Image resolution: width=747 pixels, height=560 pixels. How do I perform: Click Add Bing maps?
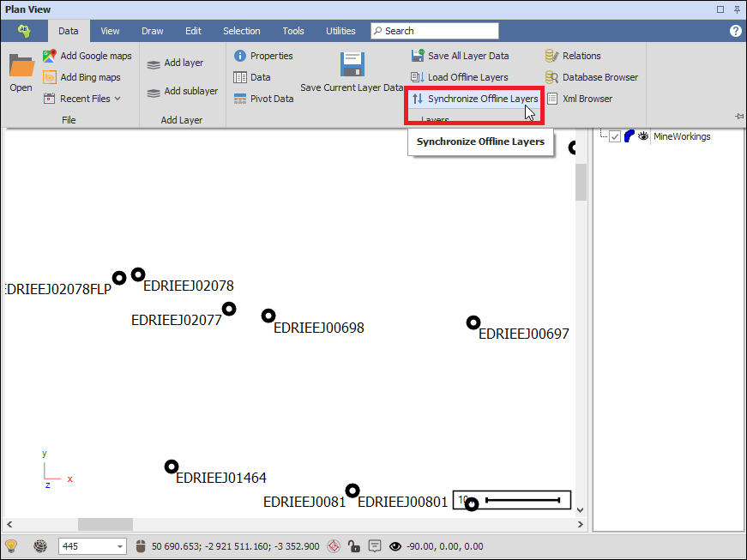[81, 77]
